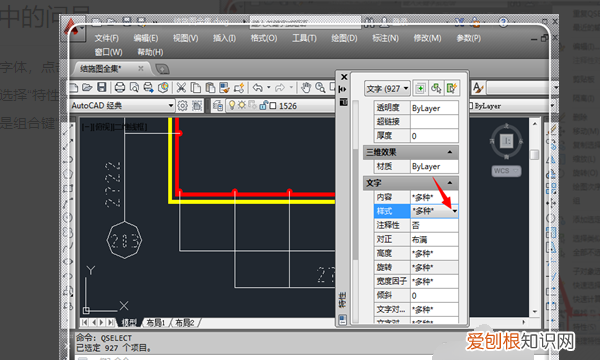Click Select Objects icon in properties palette
Image resolution: width=600 pixels, height=360 pixels.
[436, 89]
